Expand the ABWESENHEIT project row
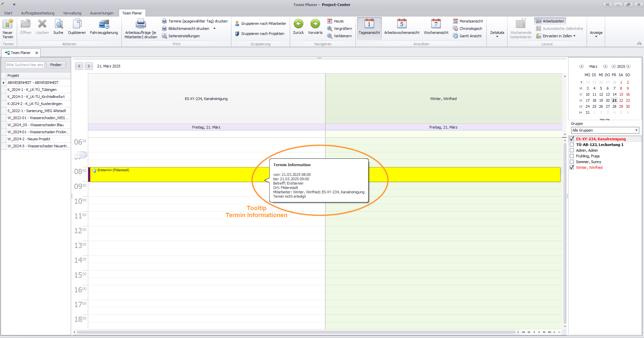 click(4, 83)
